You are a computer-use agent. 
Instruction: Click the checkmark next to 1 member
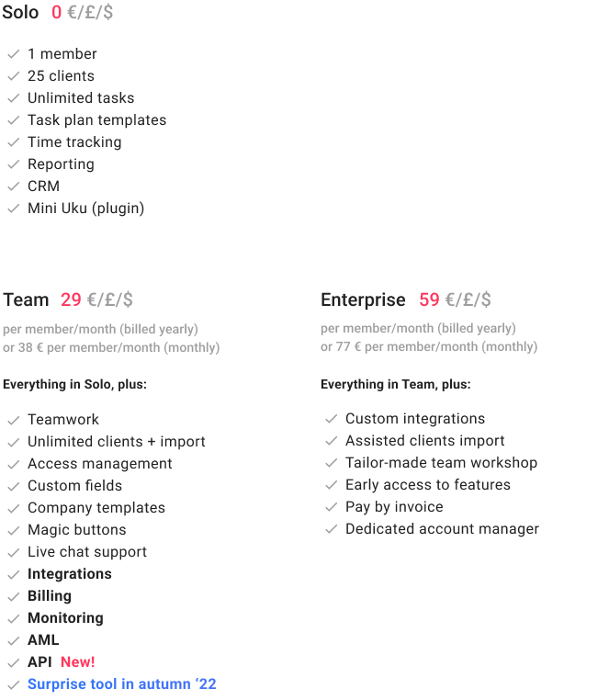14,54
